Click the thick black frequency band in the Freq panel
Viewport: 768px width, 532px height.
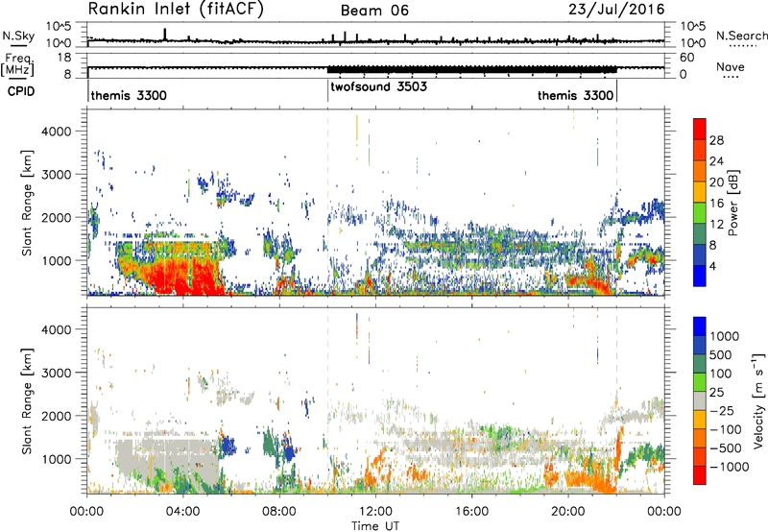[x=471, y=69]
